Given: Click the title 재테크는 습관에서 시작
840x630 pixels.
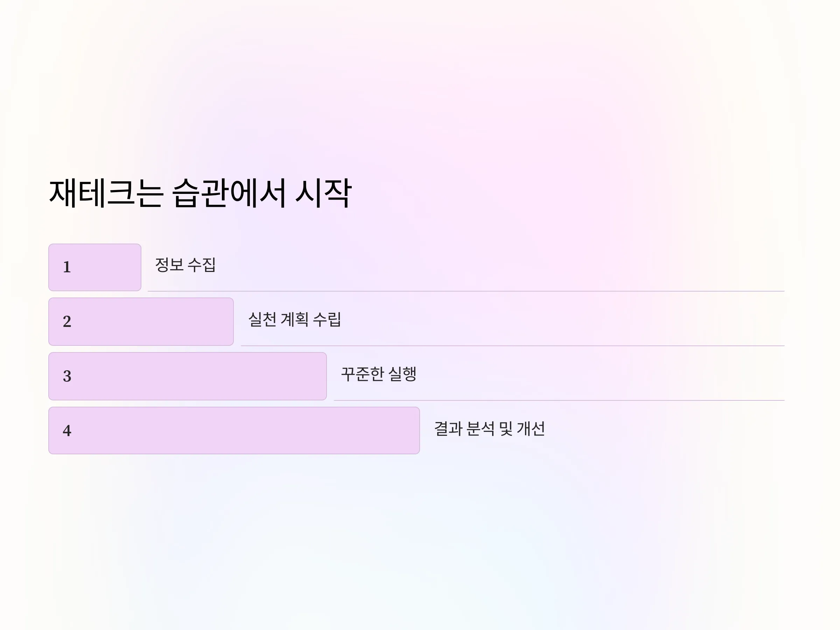Looking at the screenshot, I should pyautogui.click(x=201, y=193).
